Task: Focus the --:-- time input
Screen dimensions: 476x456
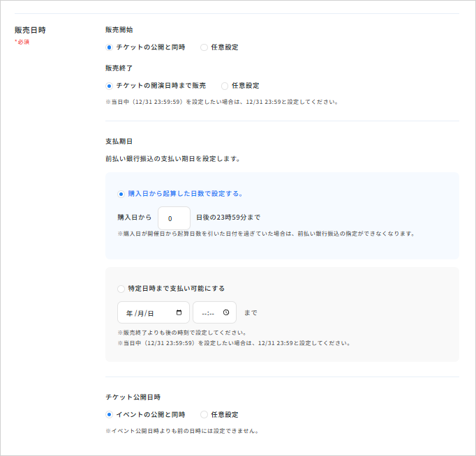Action: pyautogui.click(x=209, y=312)
